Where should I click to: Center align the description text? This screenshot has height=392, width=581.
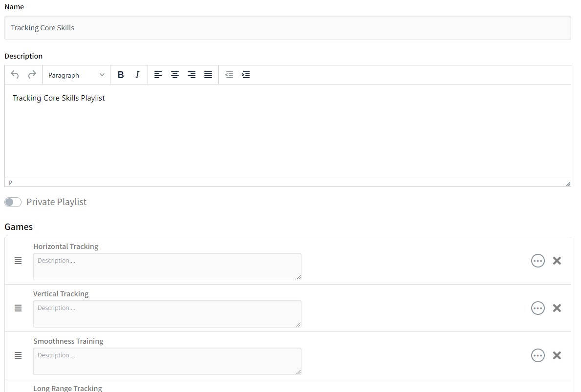coord(175,75)
